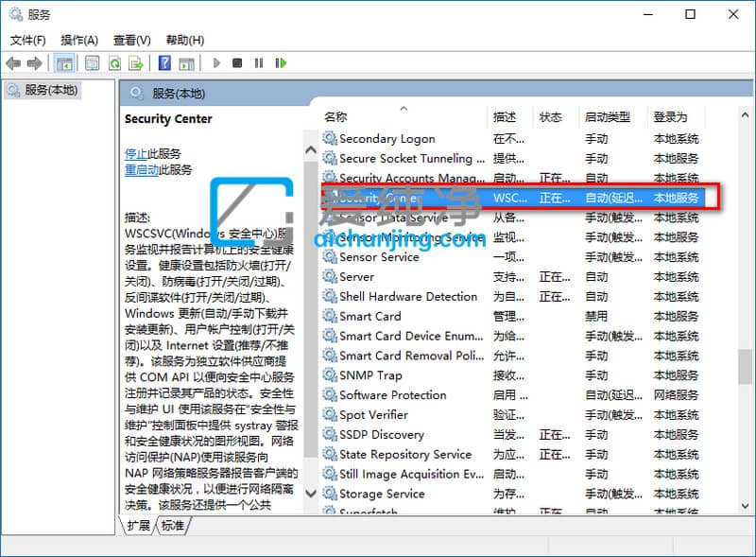Open the 操作(A) menu
This screenshot has height=557, width=756.
point(79,40)
